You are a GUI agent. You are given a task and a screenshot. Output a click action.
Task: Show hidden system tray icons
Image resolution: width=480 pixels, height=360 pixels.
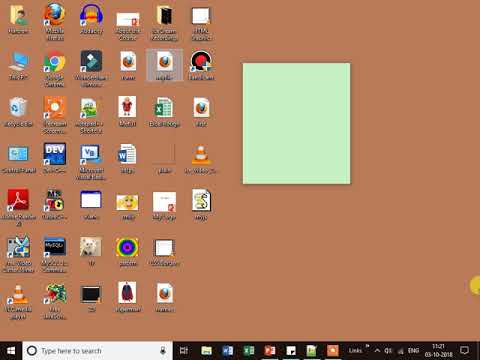coord(377,351)
